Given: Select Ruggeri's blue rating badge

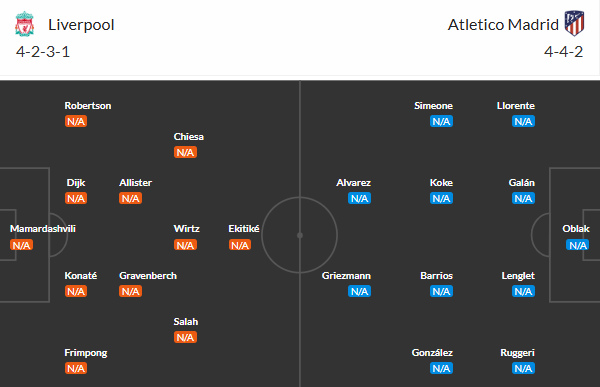Looking at the screenshot, I should tap(523, 368).
